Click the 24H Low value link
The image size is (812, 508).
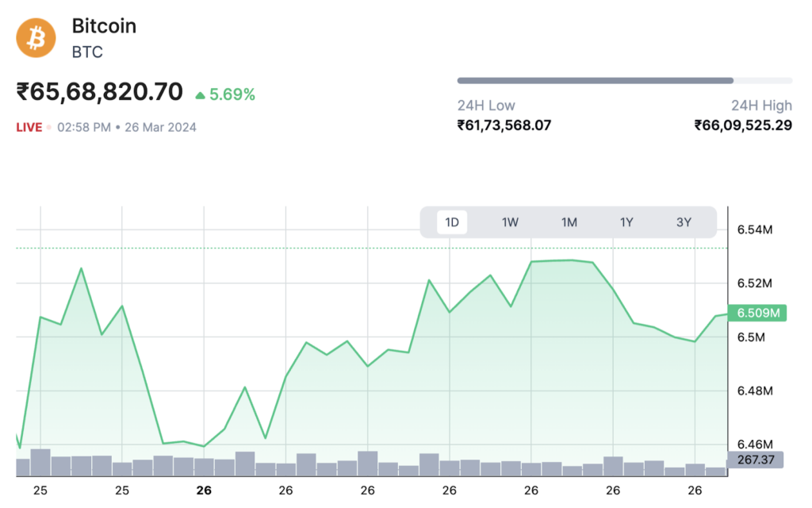[x=504, y=125]
